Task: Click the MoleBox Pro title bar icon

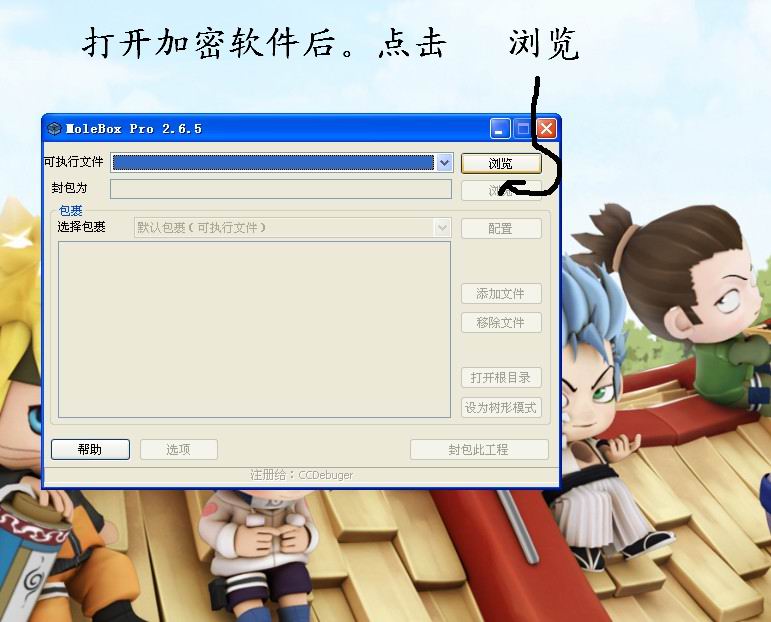Action: pyautogui.click(x=54, y=129)
